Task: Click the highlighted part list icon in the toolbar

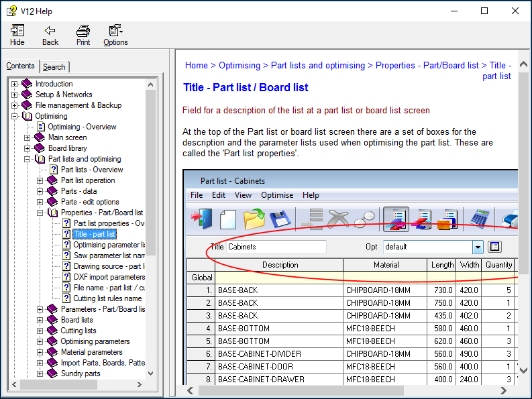Action: pos(396,219)
